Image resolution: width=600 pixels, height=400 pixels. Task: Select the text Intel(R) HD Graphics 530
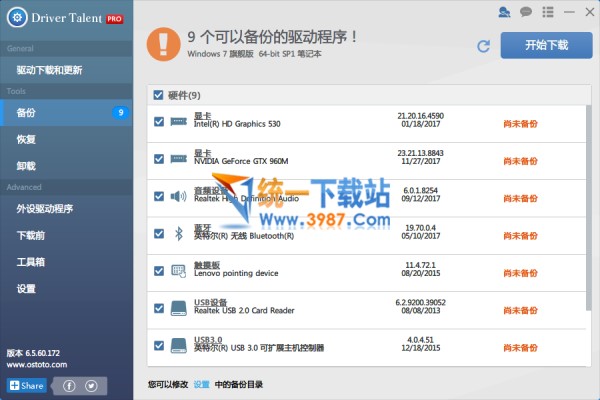click(x=237, y=124)
